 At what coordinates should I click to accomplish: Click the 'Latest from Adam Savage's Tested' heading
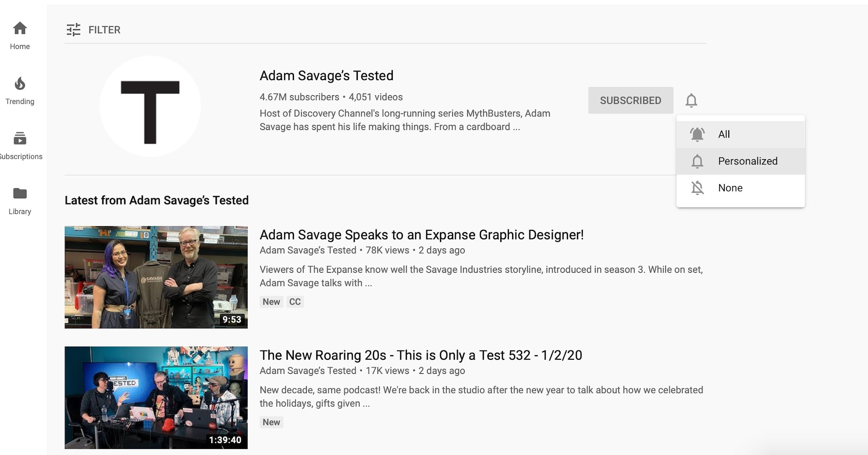(x=157, y=200)
